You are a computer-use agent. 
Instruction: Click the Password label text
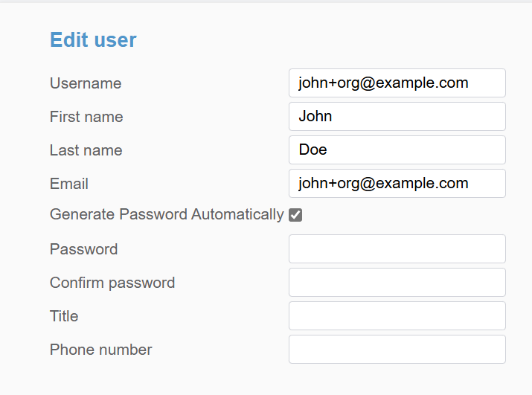(x=83, y=249)
